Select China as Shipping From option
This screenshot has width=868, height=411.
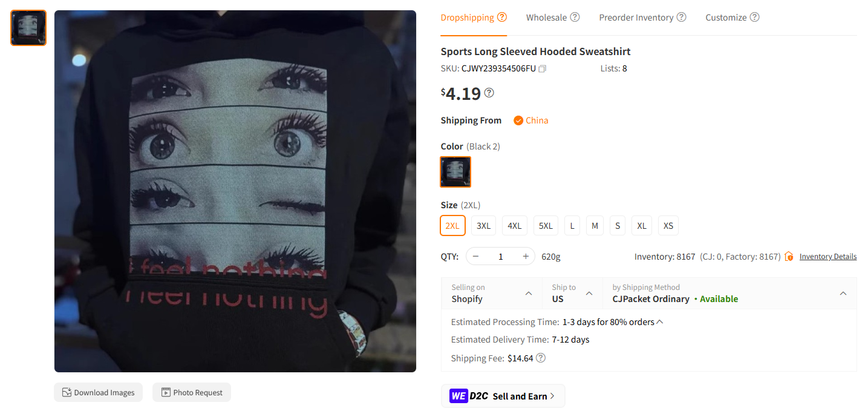click(530, 120)
